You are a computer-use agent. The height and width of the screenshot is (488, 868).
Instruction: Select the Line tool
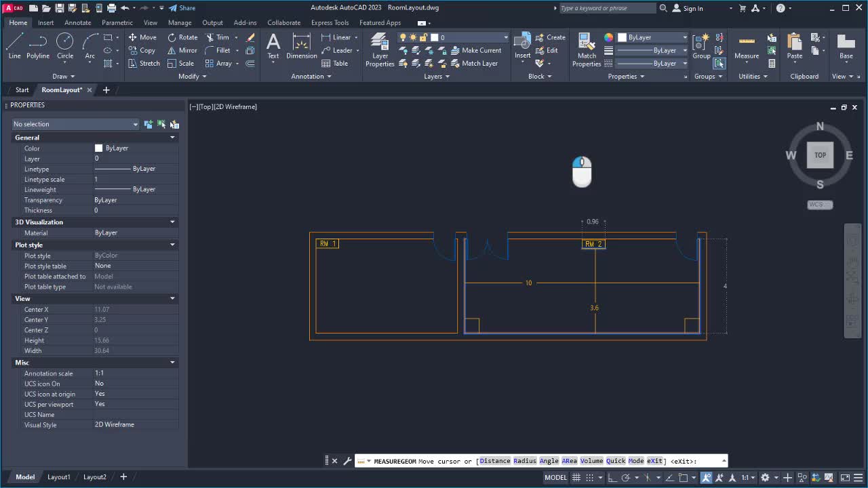click(14, 47)
